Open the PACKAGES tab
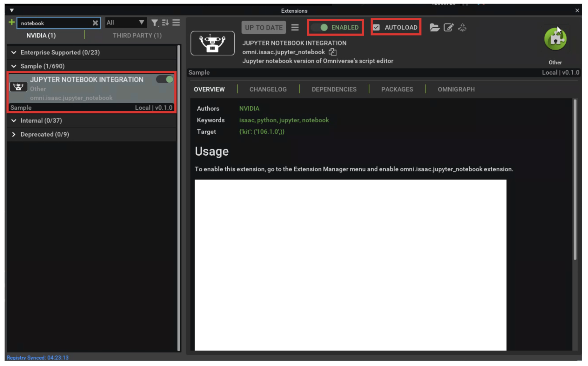This screenshot has height=366, width=588. 397,89
